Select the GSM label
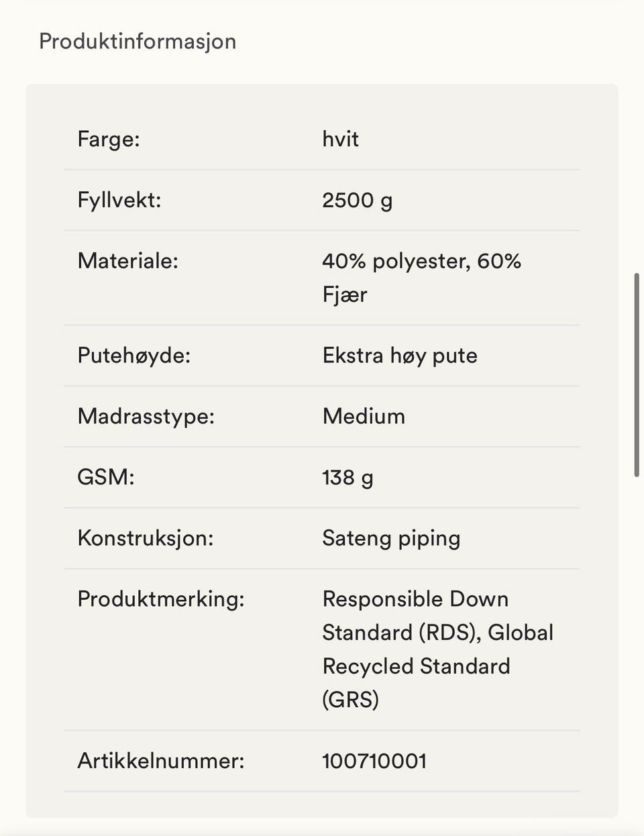 click(x=106, y=477)
